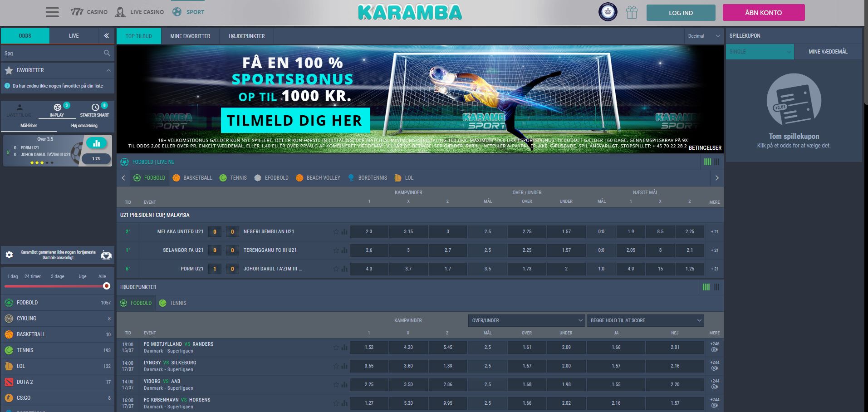This screenshot has height=412, width=868.
Task: Collapse the Favoritter section
Action: coord(108,70)
